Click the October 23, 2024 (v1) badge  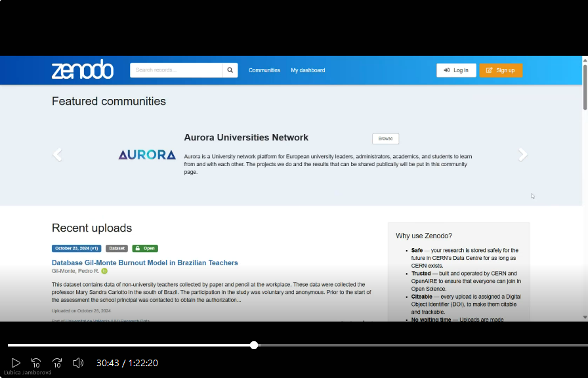click(x=77, y=248)
